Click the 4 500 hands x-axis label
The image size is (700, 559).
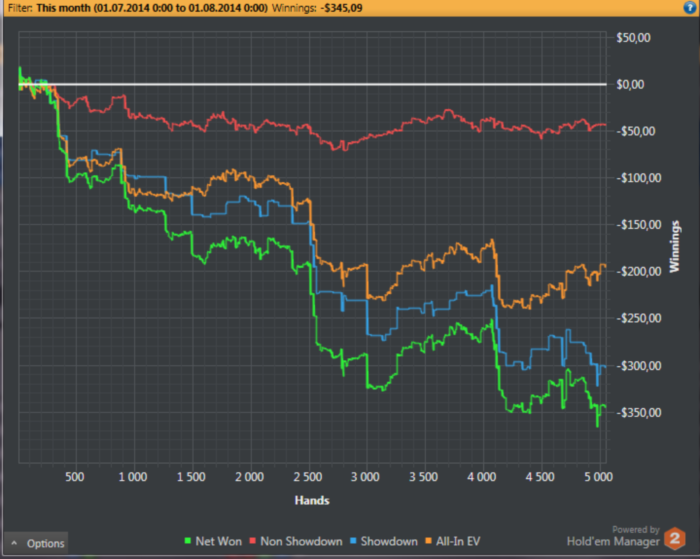tap(541, 477)
